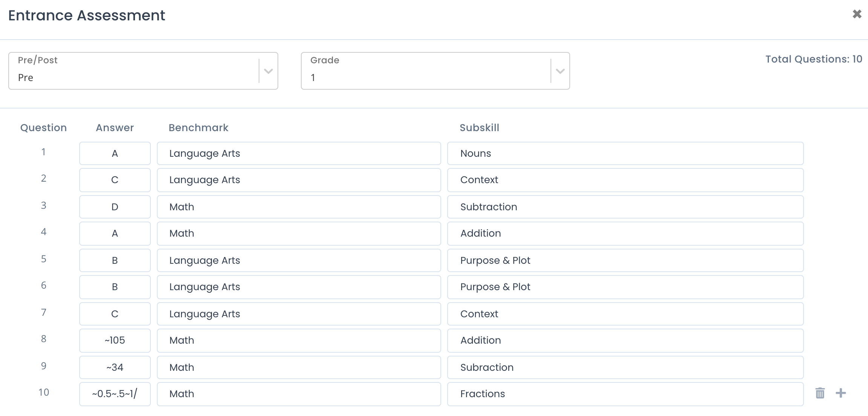
Task: Select the Benchmark field reading Language Arts on row 1
Action: (x=299, y=153)
